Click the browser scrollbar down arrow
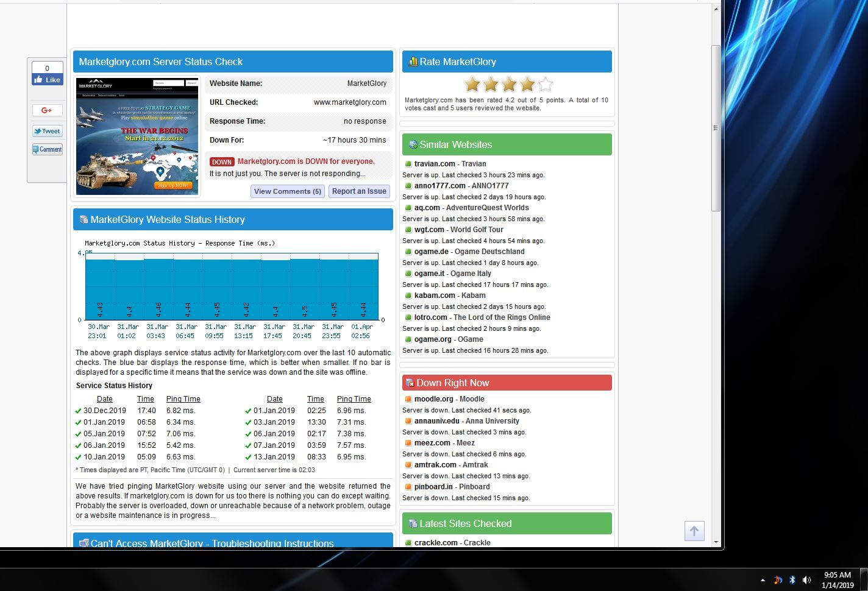Screen dimensions: 868x591 (716, 542)
